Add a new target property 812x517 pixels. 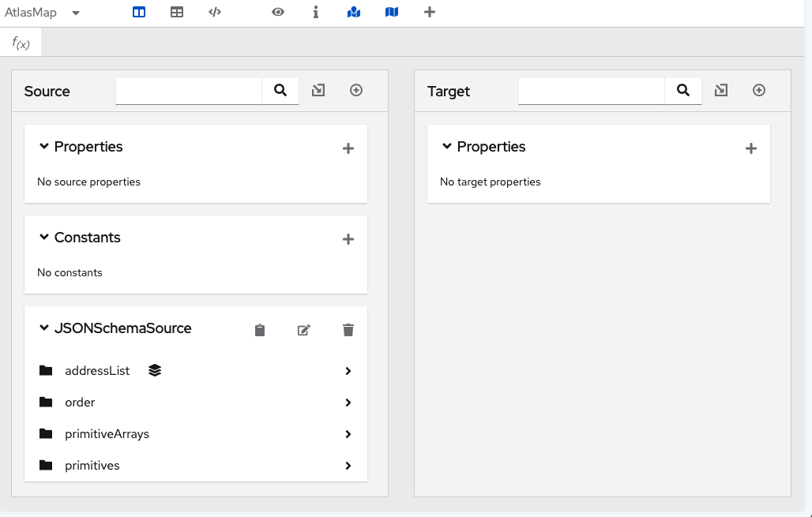[751, 148]
